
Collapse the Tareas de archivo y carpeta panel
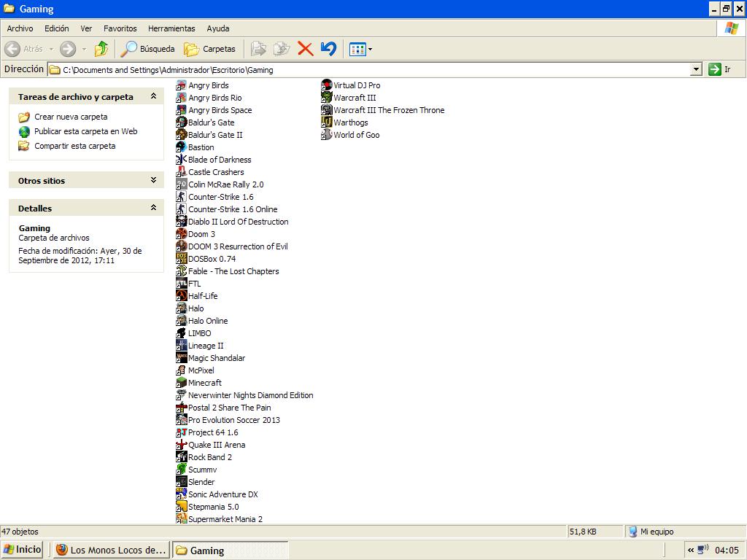coord(153,96)
